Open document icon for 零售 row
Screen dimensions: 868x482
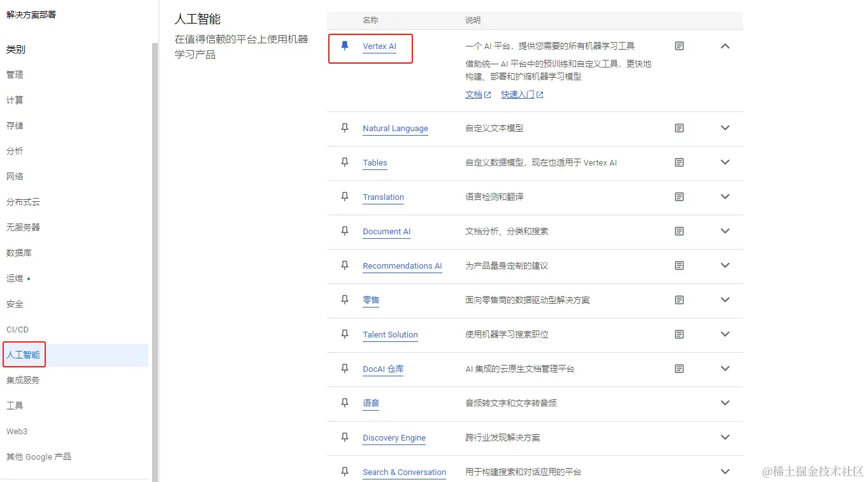[x=679, y=300]
